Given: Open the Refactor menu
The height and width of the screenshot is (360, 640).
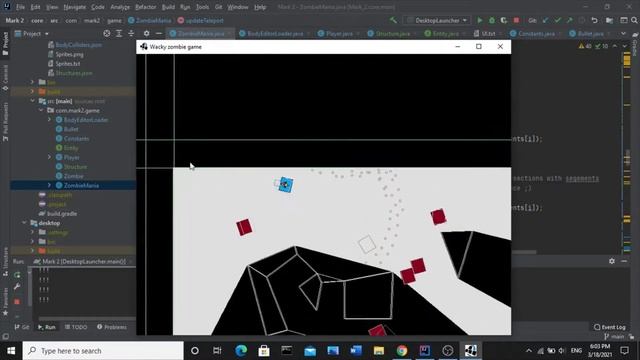Looking at the screenshot, I should click(x=146, y=7).
